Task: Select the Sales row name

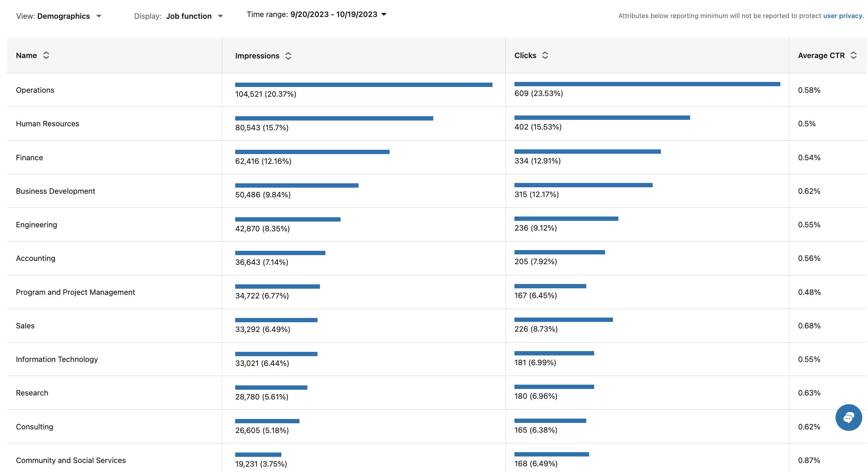Action: [x=25, y=326]
